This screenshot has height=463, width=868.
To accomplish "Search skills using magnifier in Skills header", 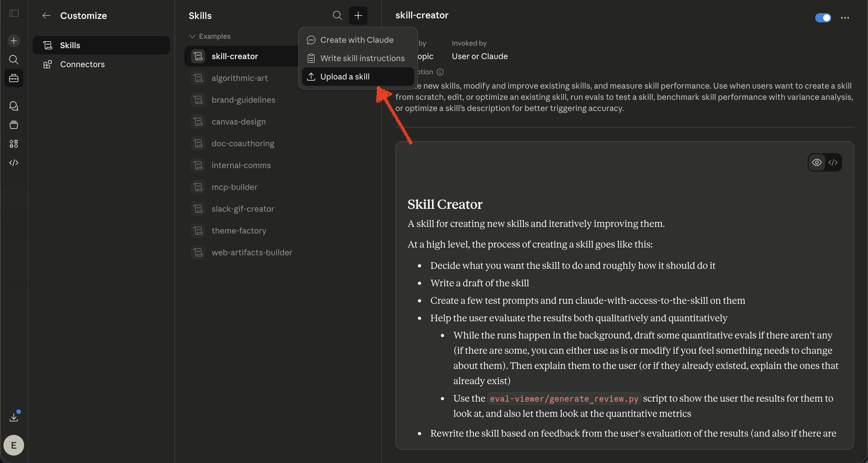I will [x=337, y=15].
